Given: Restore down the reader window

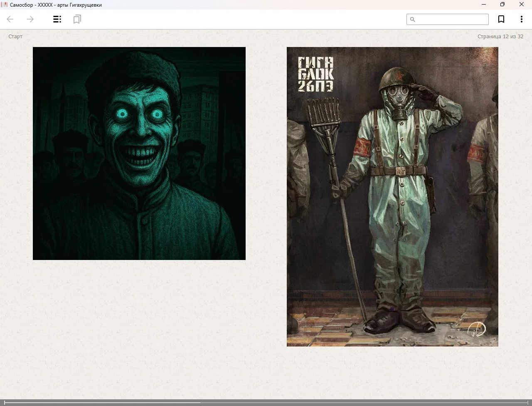Looking at the screenshot, I should coord(502,5).
